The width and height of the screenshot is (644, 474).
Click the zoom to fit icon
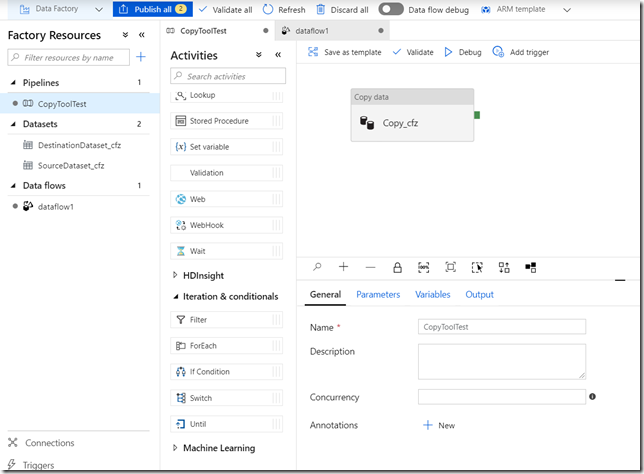[451, 267]
